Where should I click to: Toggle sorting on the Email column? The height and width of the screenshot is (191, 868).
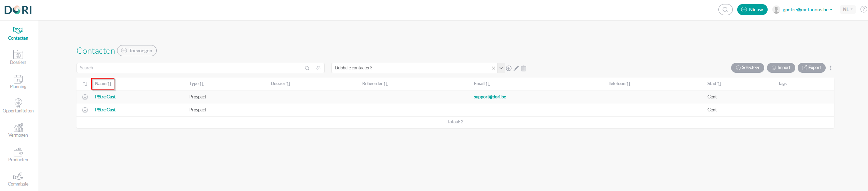coord(481,84)
